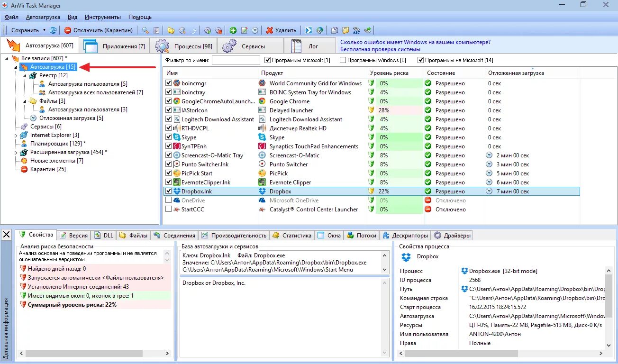Open the Инструменты menu
Image resolution: width=618 pixels, height=364 pixels.
103,17
